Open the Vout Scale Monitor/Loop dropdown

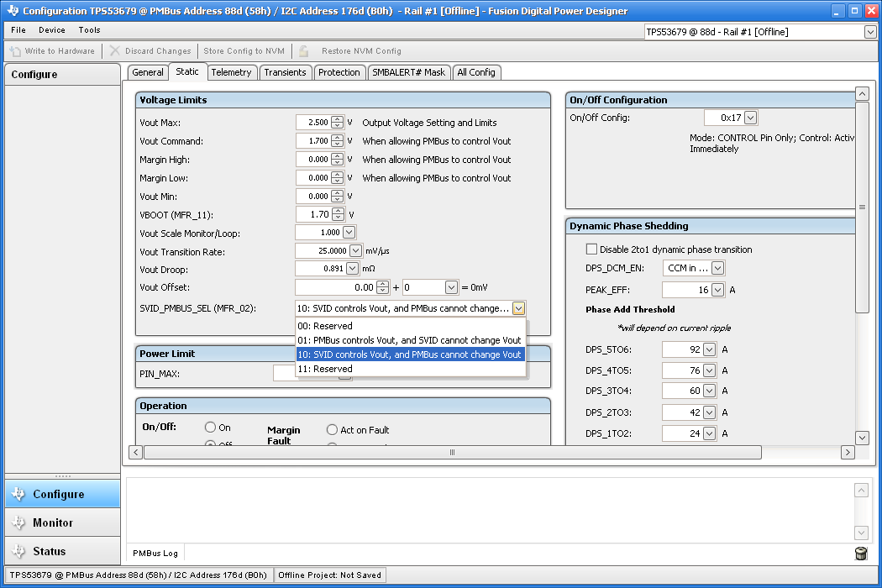(x=349, y=233)
